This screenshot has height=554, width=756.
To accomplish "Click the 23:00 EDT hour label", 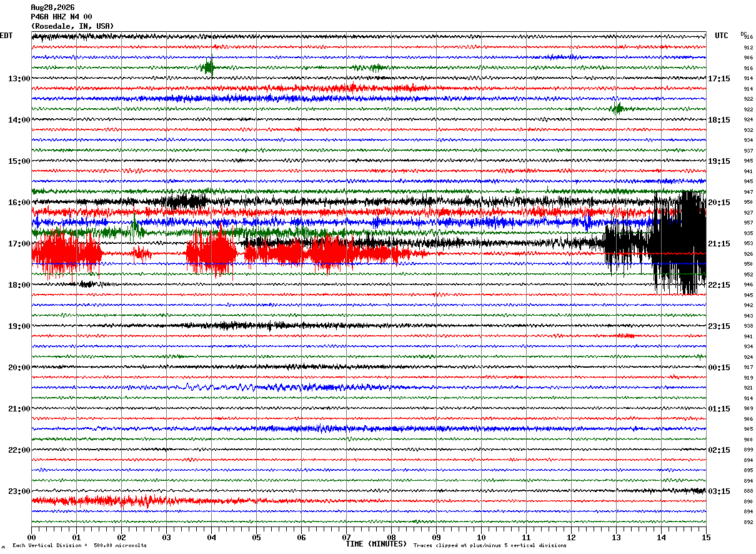I will tap(19, 491).
